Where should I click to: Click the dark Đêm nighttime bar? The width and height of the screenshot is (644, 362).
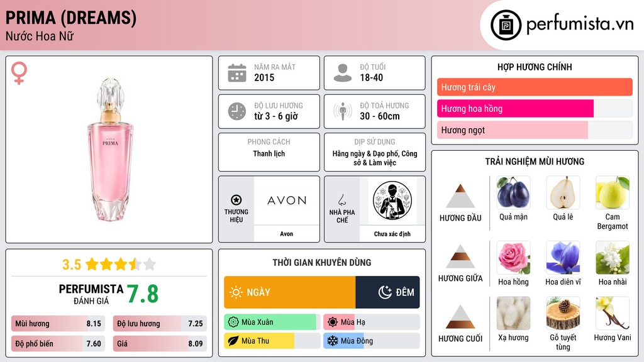click(387, 292)
